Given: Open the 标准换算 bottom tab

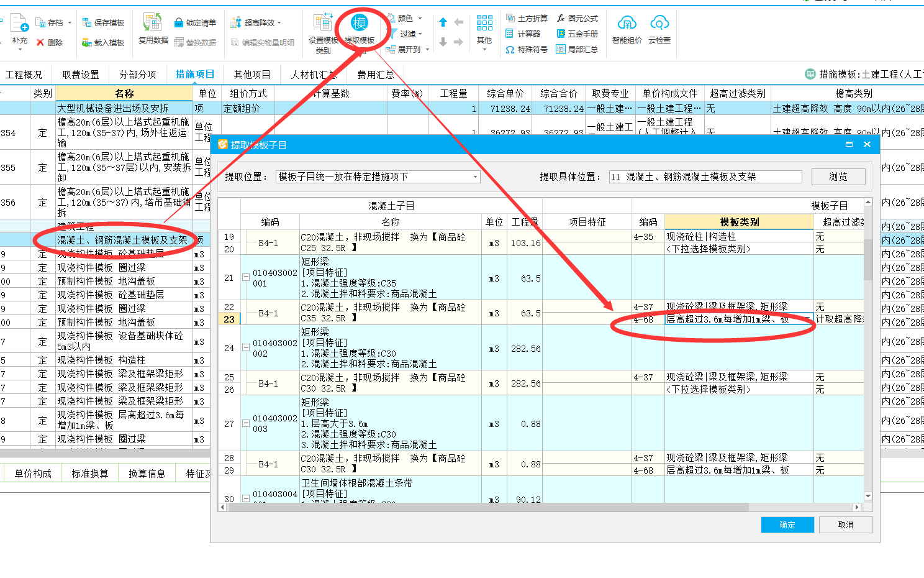Looking at the screenshot, I should tap(90, 474).
